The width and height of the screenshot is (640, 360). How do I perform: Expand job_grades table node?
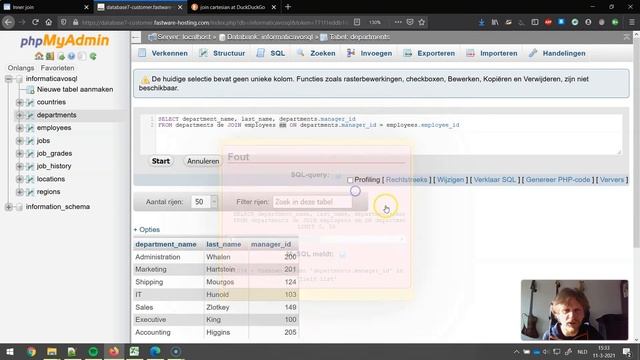click(19, 153)
